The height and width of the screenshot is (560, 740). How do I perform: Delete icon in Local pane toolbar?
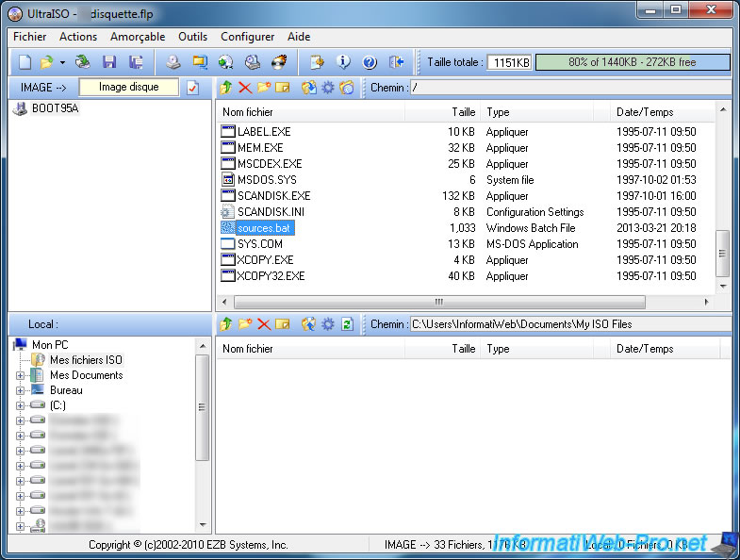[x=264, y=324]
